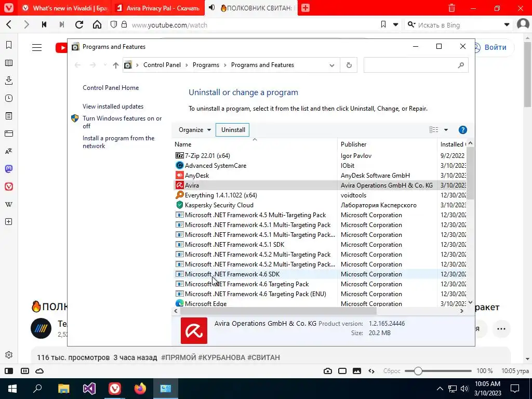Open page actions code icon in status bar
The width and height of the screenshot is (532, 399).
coord(371,371)
